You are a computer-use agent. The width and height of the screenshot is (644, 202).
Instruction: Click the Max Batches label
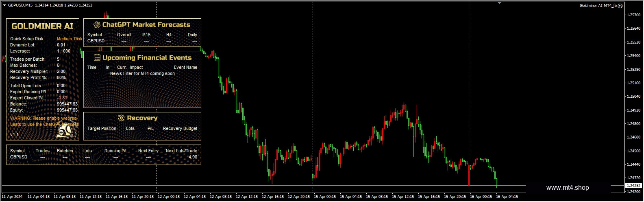23,65
